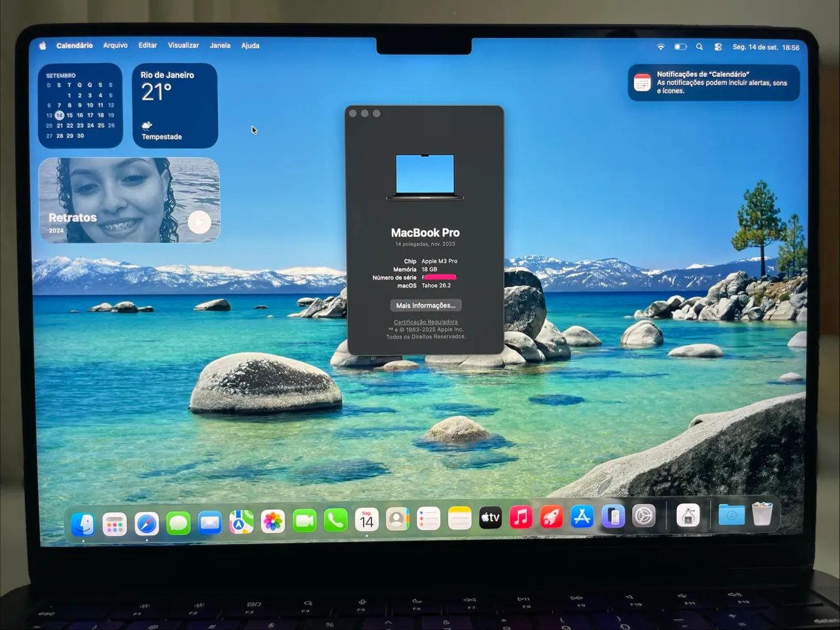This screenshot has height=630, width=840.
Task: Open the Apple menu
Action: click(x=43, y=46)
